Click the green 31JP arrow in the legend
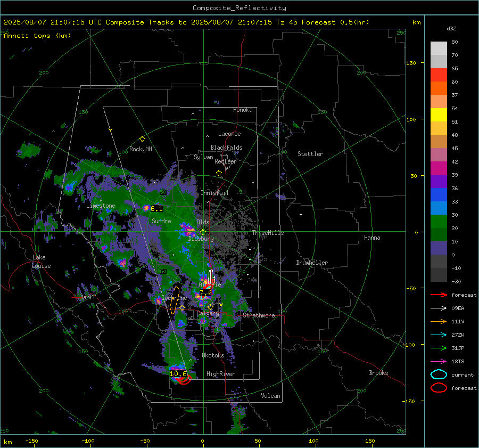The image size is (479, 448). click(439, 348)
